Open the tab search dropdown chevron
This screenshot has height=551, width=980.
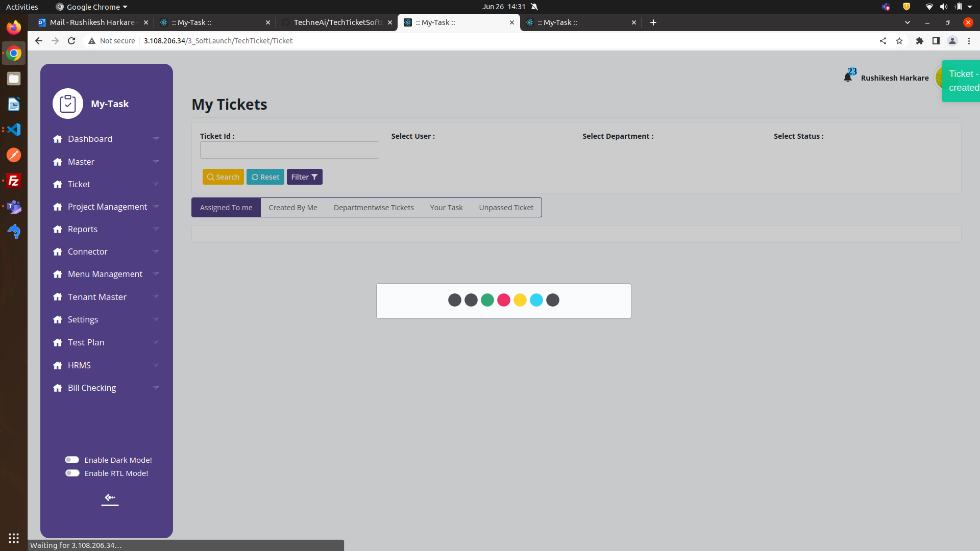(x=908, y=22)
